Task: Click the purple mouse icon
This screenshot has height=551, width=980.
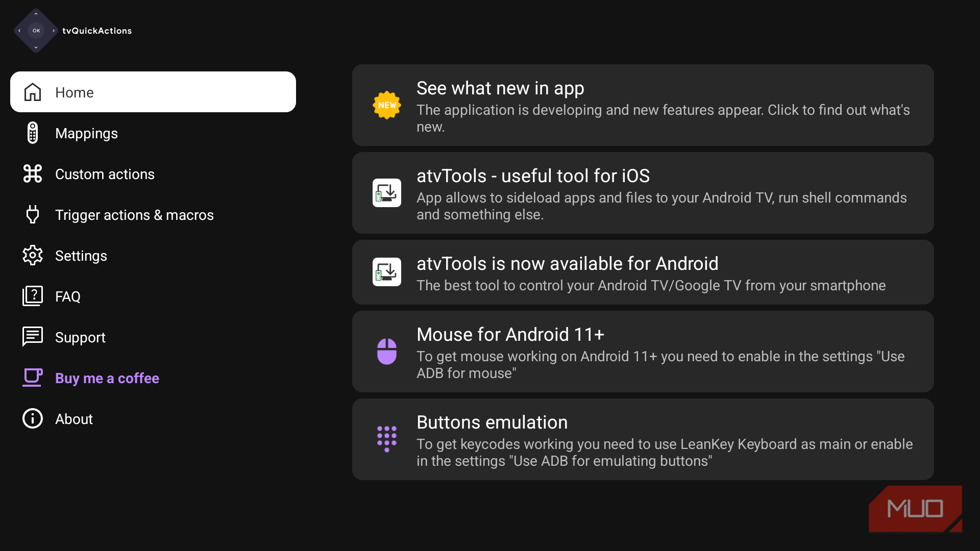Action: tap(387, 352)
